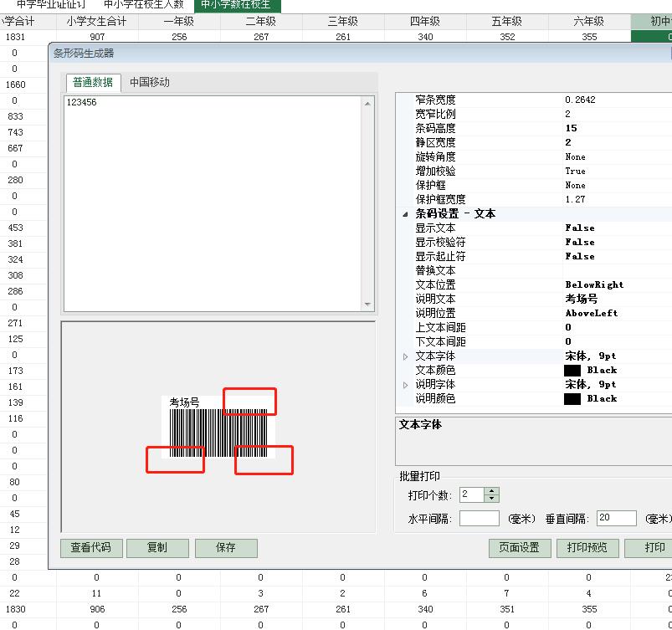Collapse the 条码设置 - 文本 section
Screen dimensions: 672x630
405,214
